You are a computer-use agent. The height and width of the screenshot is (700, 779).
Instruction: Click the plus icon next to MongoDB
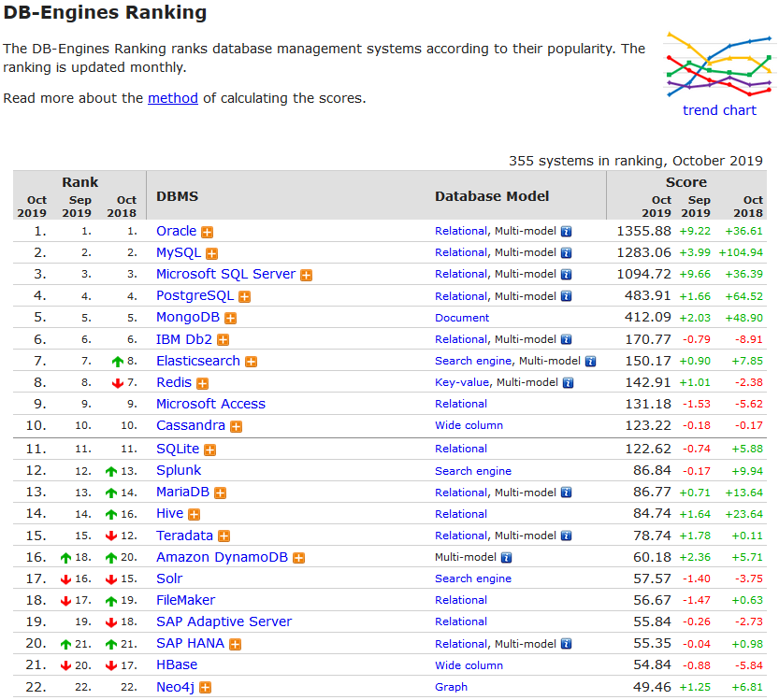[230, 319]
